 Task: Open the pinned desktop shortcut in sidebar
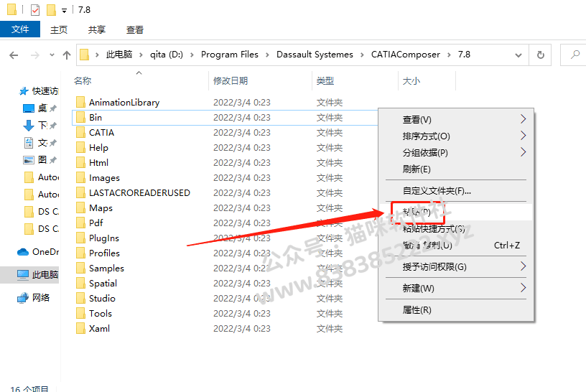pyautogui.click(x=39, y=108)
